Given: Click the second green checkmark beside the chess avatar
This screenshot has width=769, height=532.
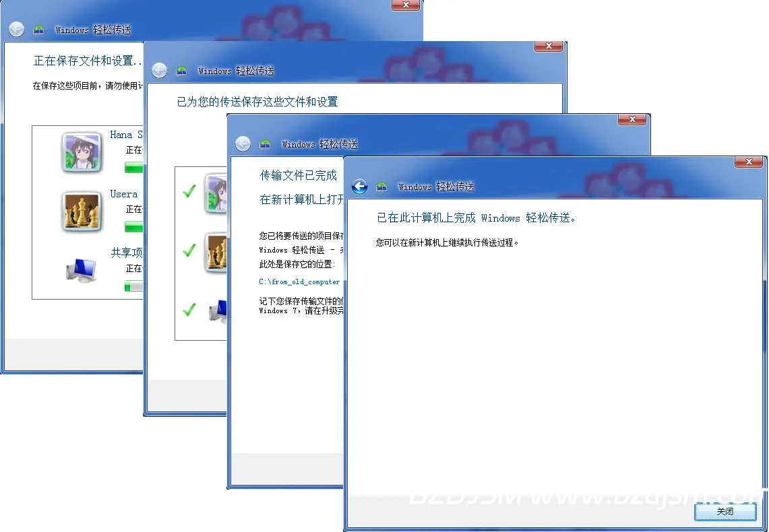Looking at the screenshot, I should [189, 250].
